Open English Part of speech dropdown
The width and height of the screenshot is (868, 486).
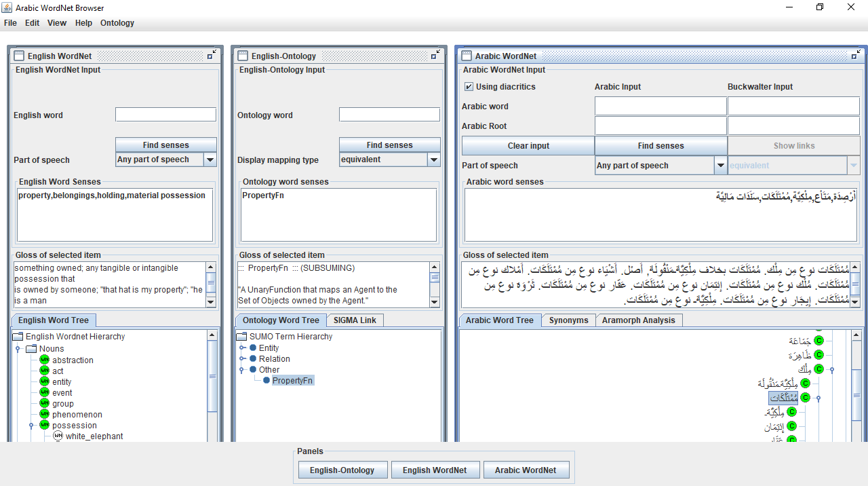point(210,160)
